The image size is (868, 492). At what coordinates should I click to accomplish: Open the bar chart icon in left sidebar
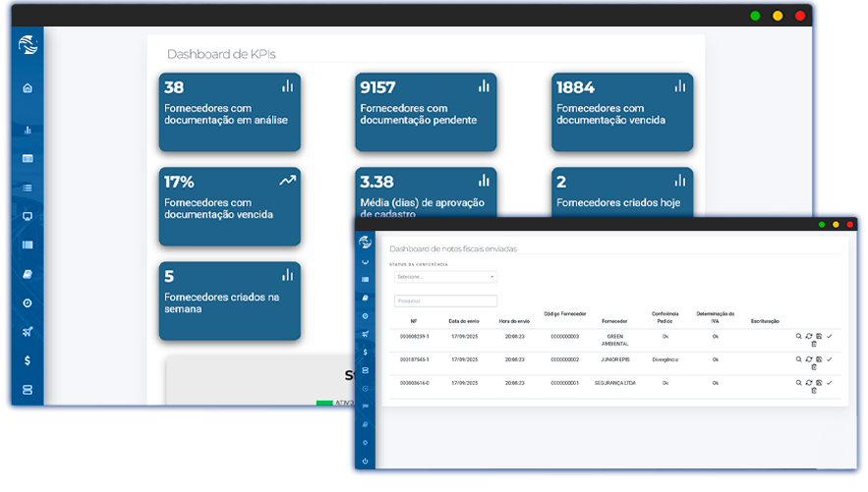pos(28,130)
